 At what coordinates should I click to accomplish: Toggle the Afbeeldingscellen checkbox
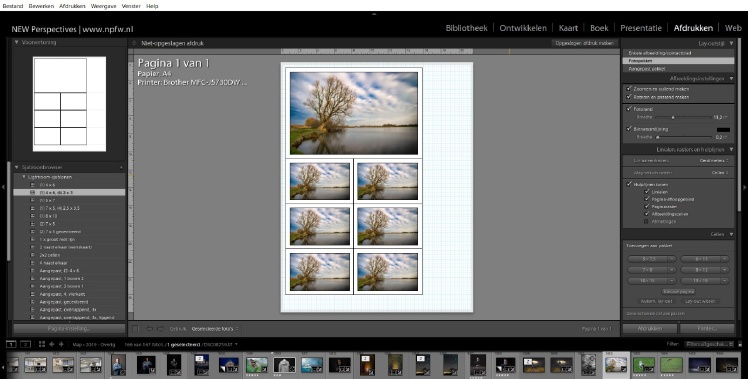[647, 214]
